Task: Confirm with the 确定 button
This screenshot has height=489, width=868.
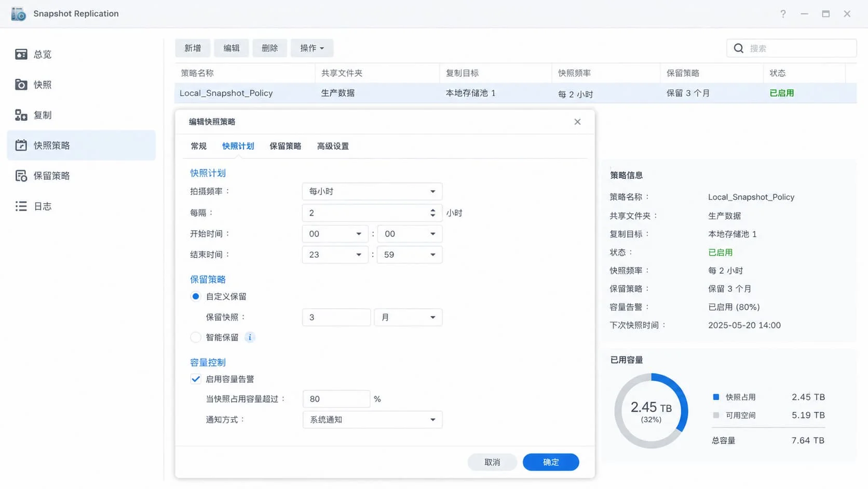Action: click(x=551, y=462)
